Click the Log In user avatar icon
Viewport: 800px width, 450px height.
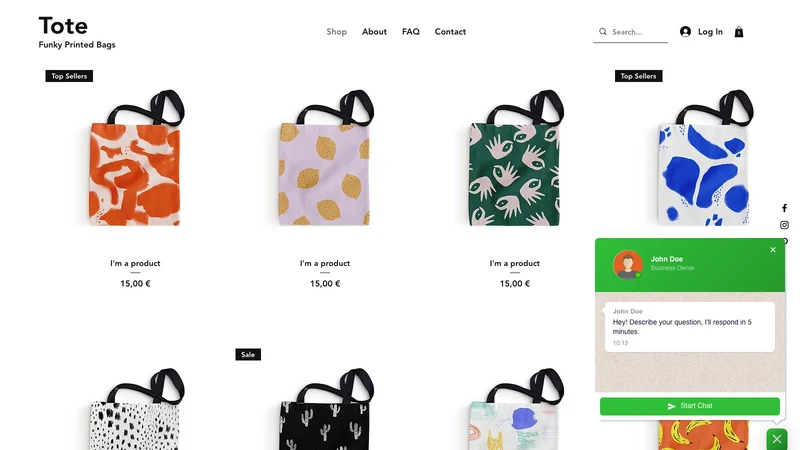685,32
